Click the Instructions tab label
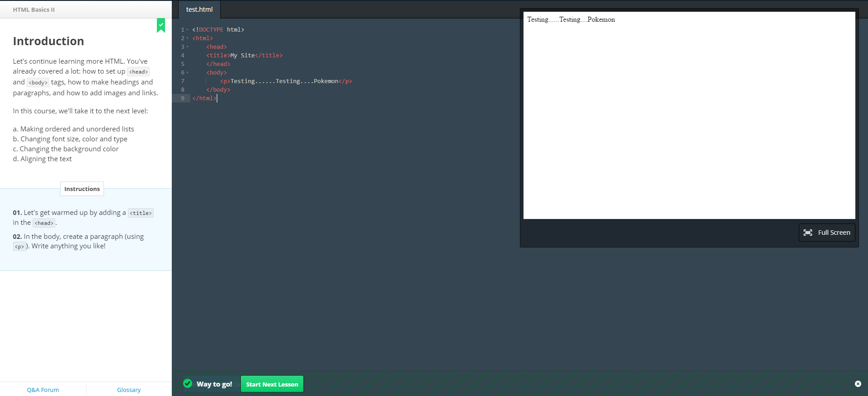The image size is (868, 396). (82, 189)
